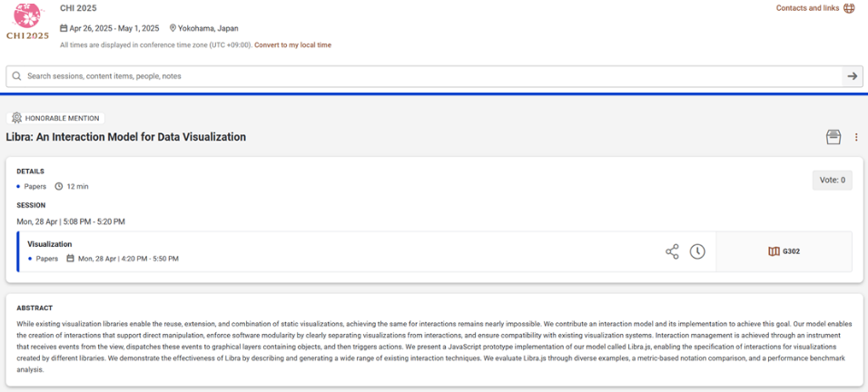
Task: Share the Visualization session
Action: (672, 251)
